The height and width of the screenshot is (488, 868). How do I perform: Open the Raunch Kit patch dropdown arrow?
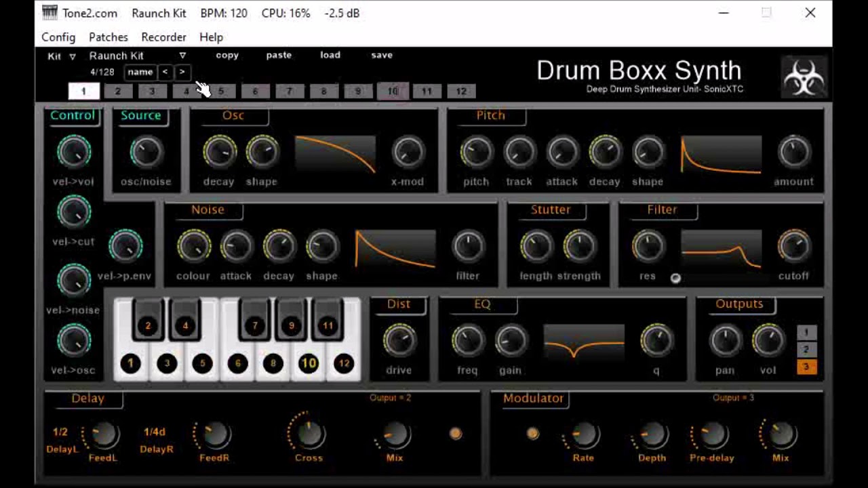[x=182, y=56]
